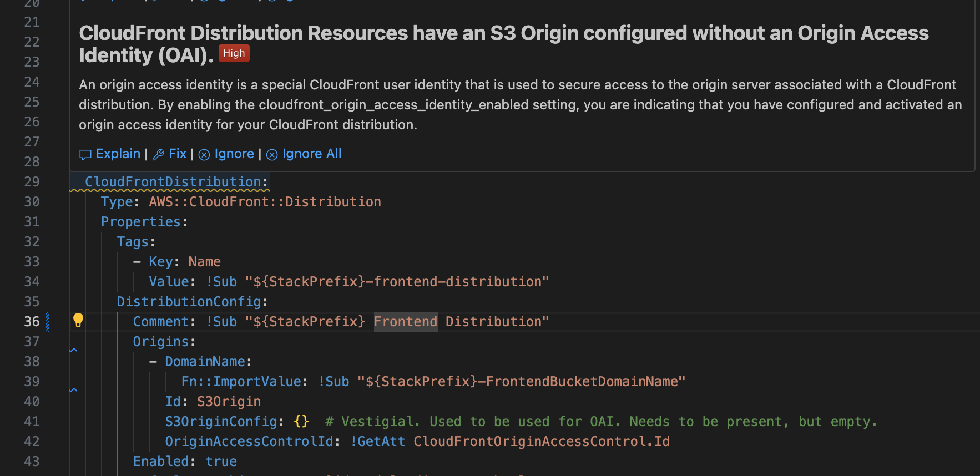Screen dimensions: 980x476
Task: Place cursor on the highlighted word Frontend
Action: click(406, 321)
